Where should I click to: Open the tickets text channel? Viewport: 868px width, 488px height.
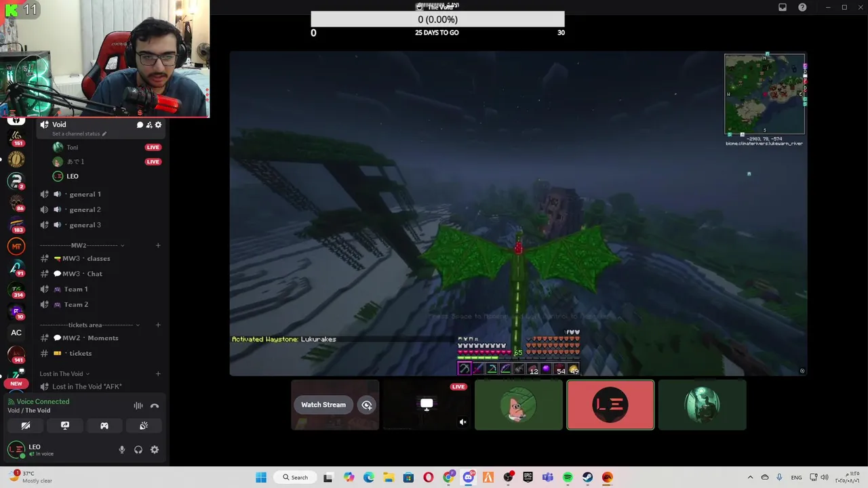[x=100, y=353]
